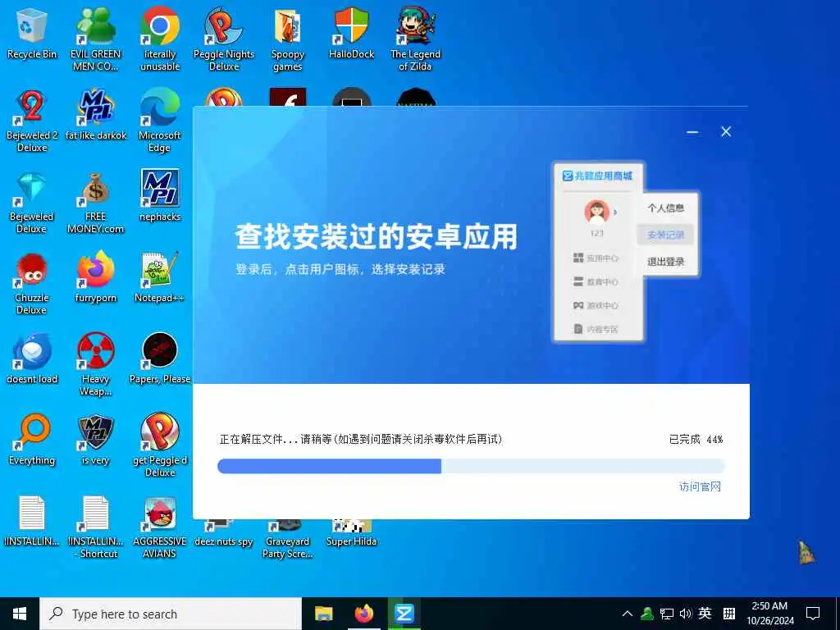Viewport: 840px width, 630px height.
Task: Select the Everything search icon
Action: 32,441
